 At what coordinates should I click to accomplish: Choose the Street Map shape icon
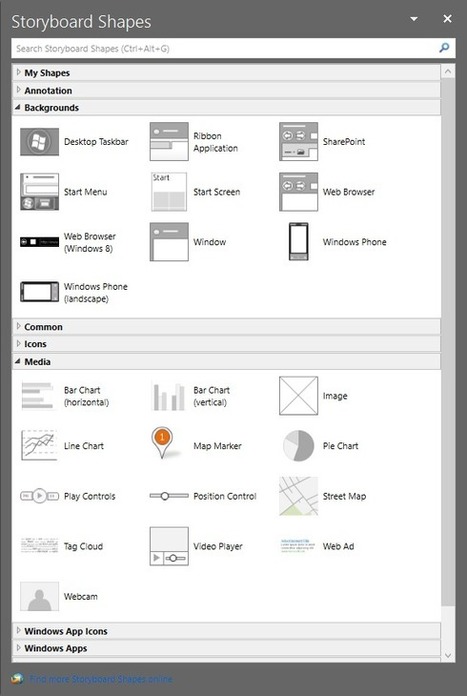pos(298,496)
